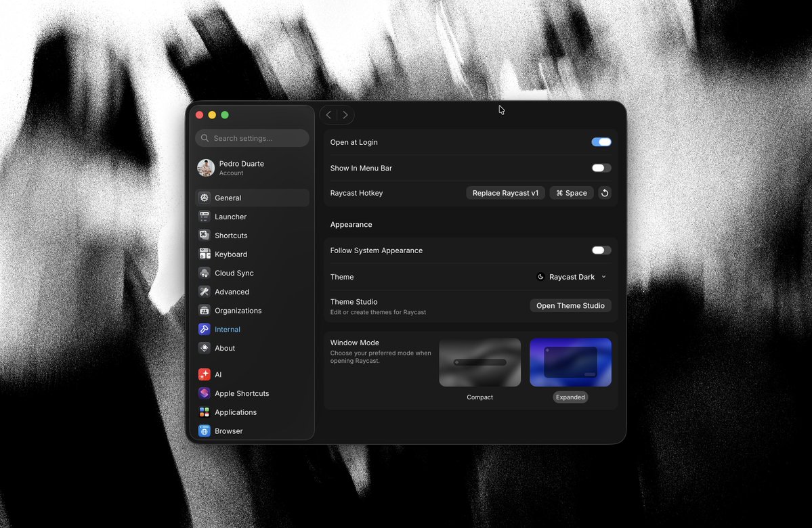Click the Advanced wrench icon
The width and height of the screenshot is (812, 528).
point(205,292)
